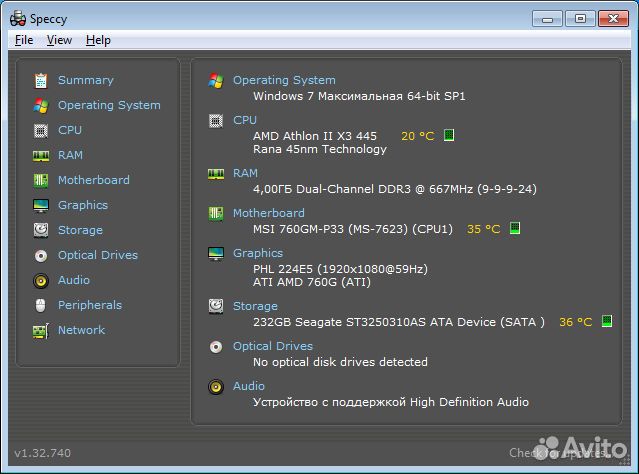Click the CPU temperature indicator beside 20 °C
639x474 pixels.
[449, 135]
